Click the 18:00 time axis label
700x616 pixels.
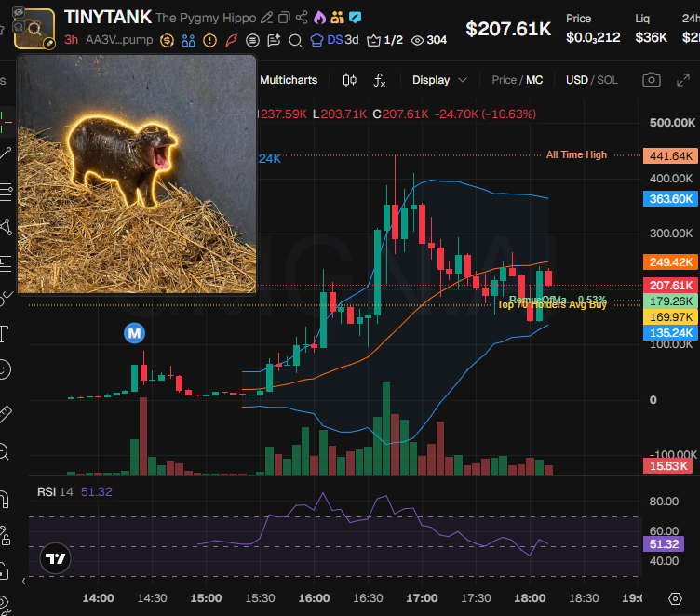(x=530, y=598)
